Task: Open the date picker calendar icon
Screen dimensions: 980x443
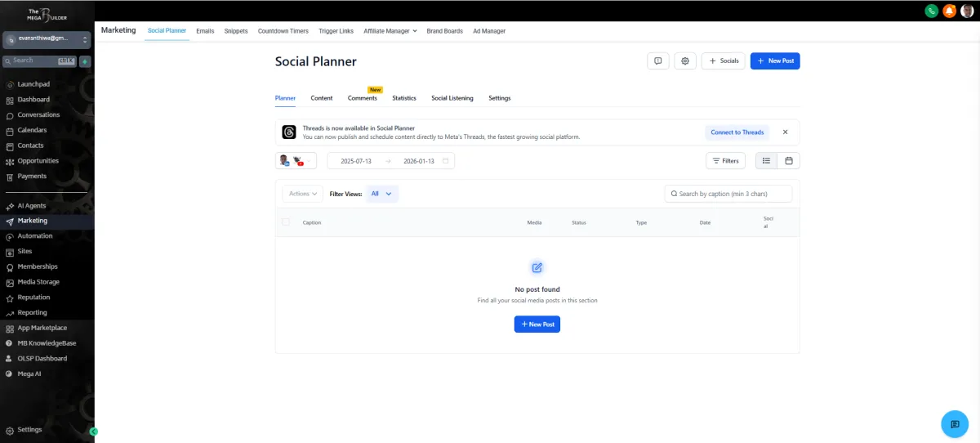Action: tap(445, 161)
